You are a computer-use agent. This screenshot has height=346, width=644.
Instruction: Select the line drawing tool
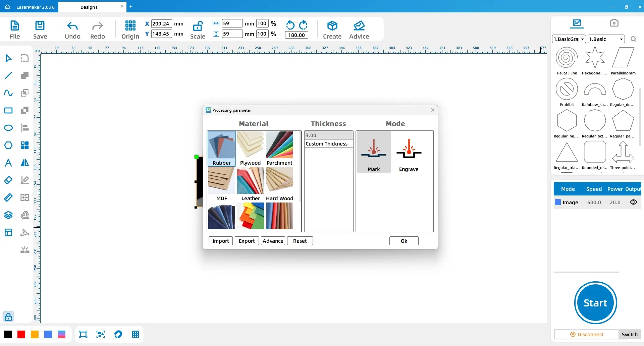[8, 75]
